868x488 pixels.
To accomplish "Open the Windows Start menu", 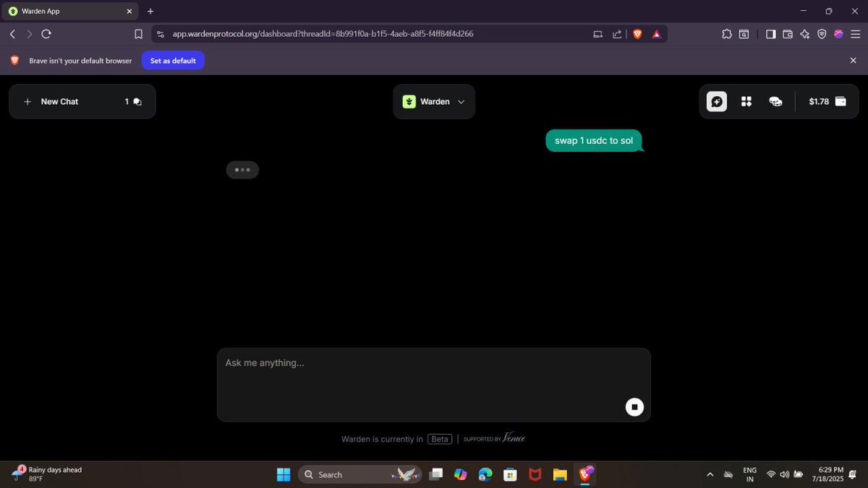I will (x=284, y=475).
